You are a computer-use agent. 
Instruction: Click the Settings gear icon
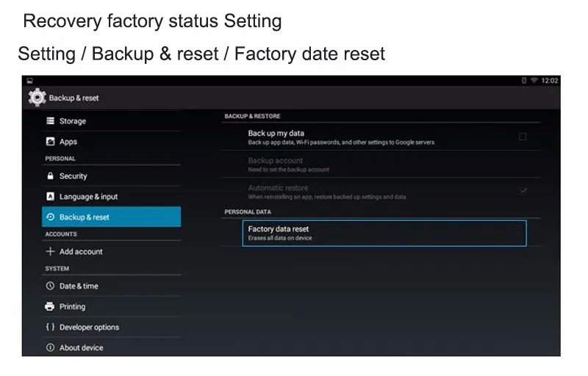(36, 98)
